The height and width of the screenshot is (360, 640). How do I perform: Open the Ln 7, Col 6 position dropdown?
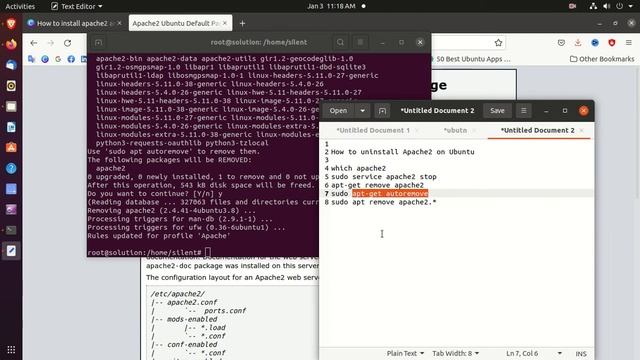pyautogui.click(x=534, y=353)
